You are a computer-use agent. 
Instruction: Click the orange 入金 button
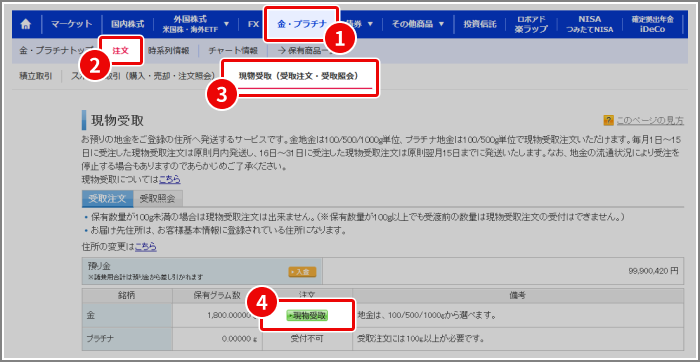302,271
